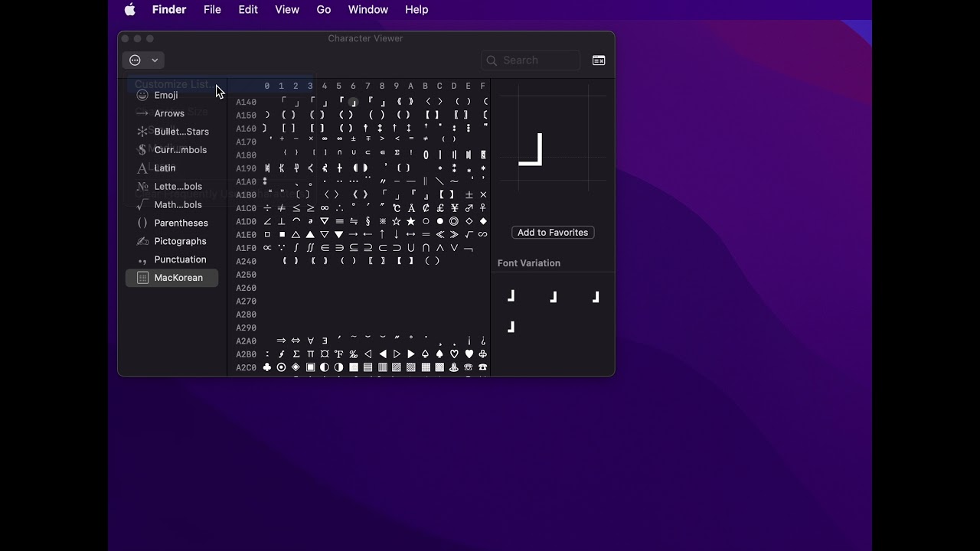Select the solid heart suit ♥
The height and width of the screenshot is (551, 980).
(x=469, y=354)
